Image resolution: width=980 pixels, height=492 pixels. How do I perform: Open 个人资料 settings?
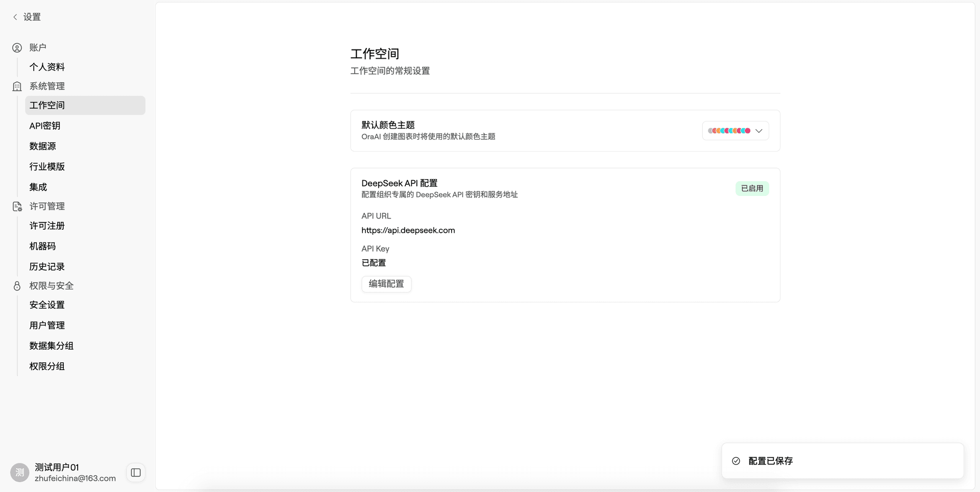[x=47, y=67]
